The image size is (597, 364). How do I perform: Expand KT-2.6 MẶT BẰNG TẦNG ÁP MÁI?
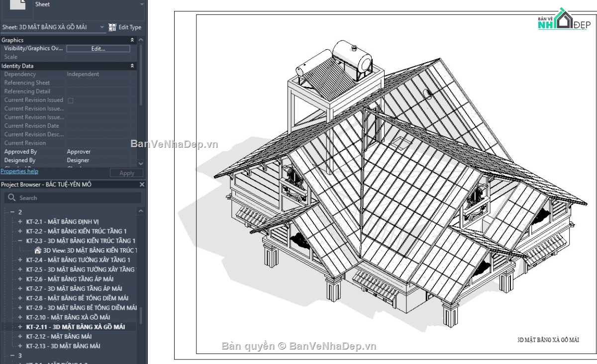(20, 279)
